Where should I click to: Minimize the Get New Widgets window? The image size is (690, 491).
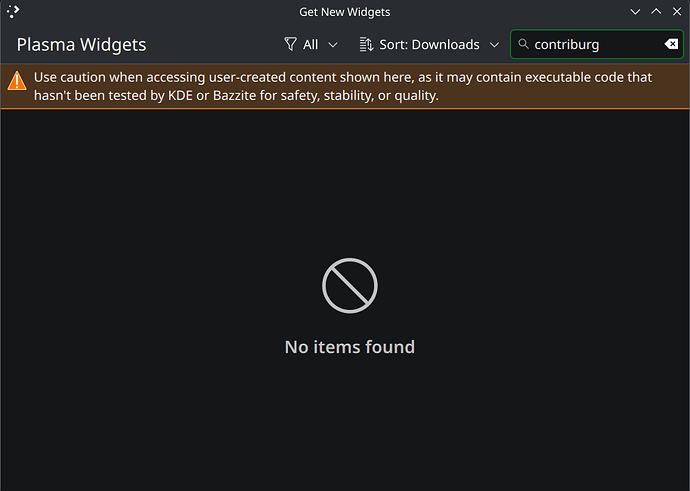click(635, 12)
